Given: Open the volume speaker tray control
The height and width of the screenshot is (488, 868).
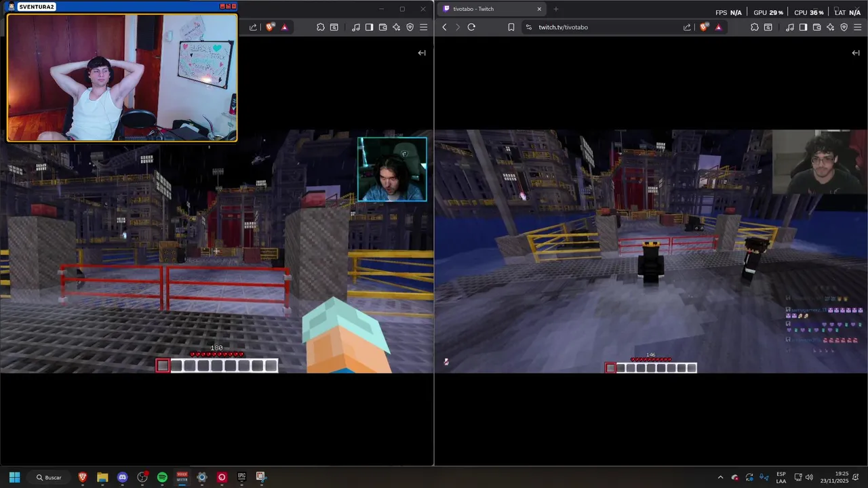Looking at the screenshot, I should point(810,477).
